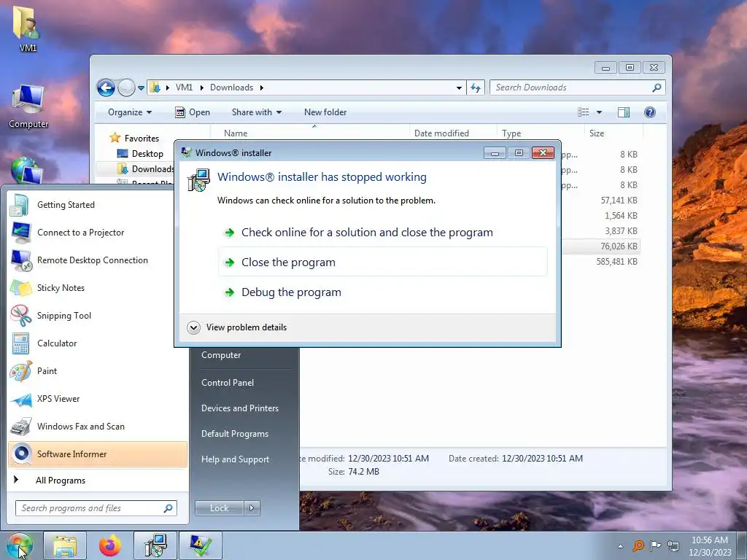The height and width of the screenshot is (560, 747).
Task: Open Devices and Printers
Action: point(239,408)
